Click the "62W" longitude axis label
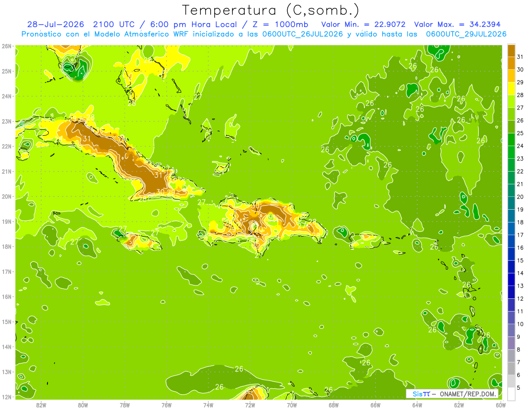This screenshot has height=411, width=532. 459,405
